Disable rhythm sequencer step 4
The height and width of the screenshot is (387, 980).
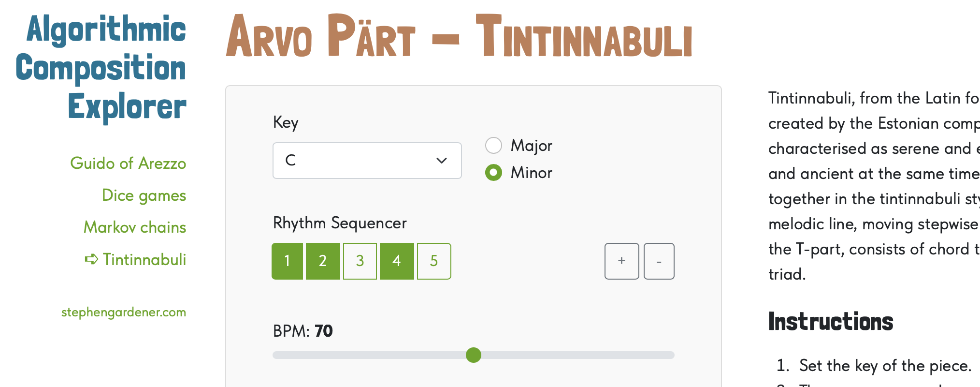tap(397, 261)
